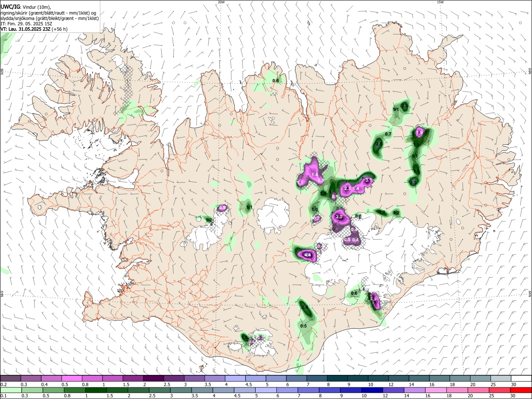
Task: Click the '2.4' rain value in south Iceland
Action: click(x=304, y=307)
